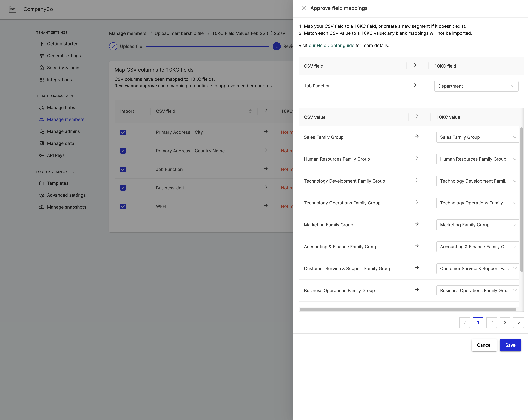Screen dimensions: 528x420
Task: Click the CompanyCo title text
Action: (x=38, y=9)
